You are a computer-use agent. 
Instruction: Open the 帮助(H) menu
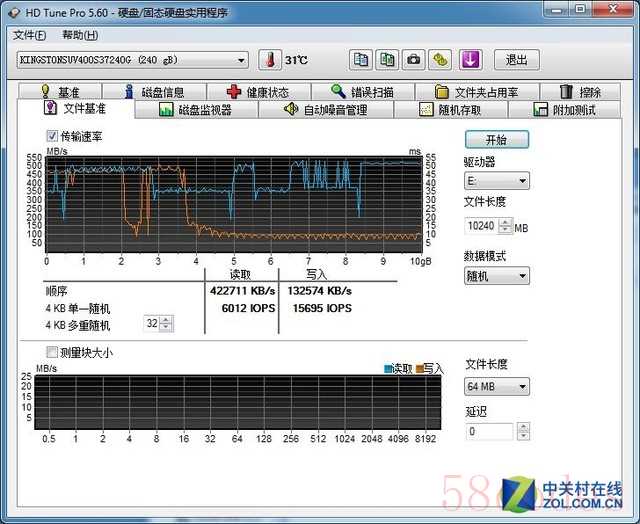80,35
